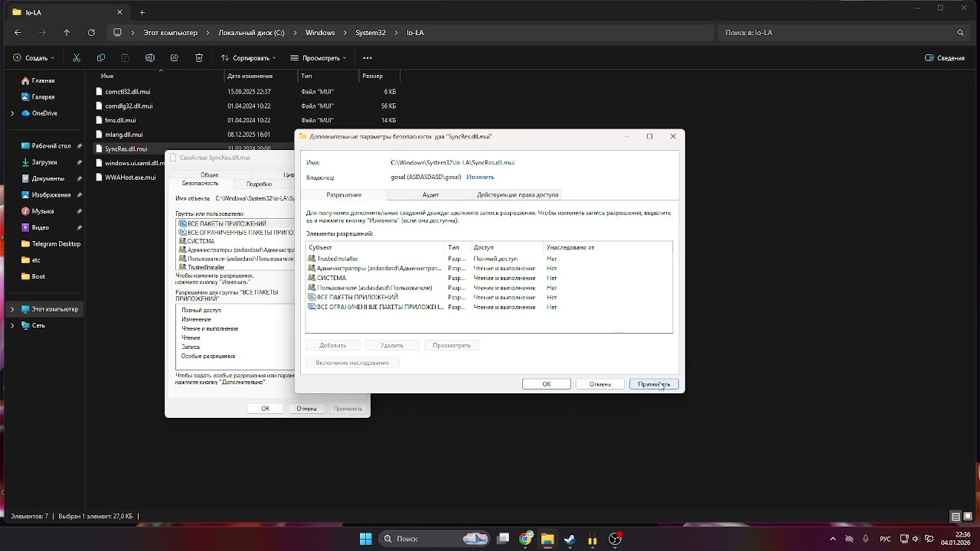Open Telegram Desktop folder in sidebar
Viewport: 980px width, 551px height.
click(51, 244)
